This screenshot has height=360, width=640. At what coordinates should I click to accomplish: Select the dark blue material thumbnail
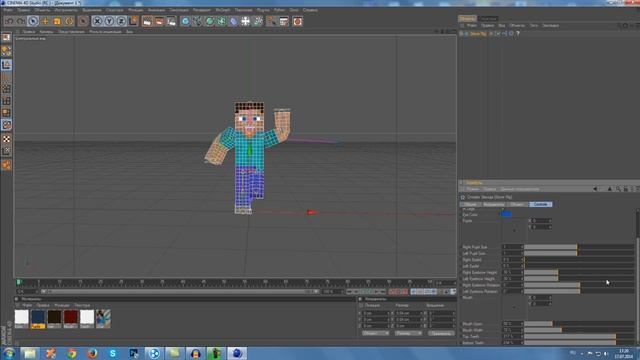click(38, 318)
